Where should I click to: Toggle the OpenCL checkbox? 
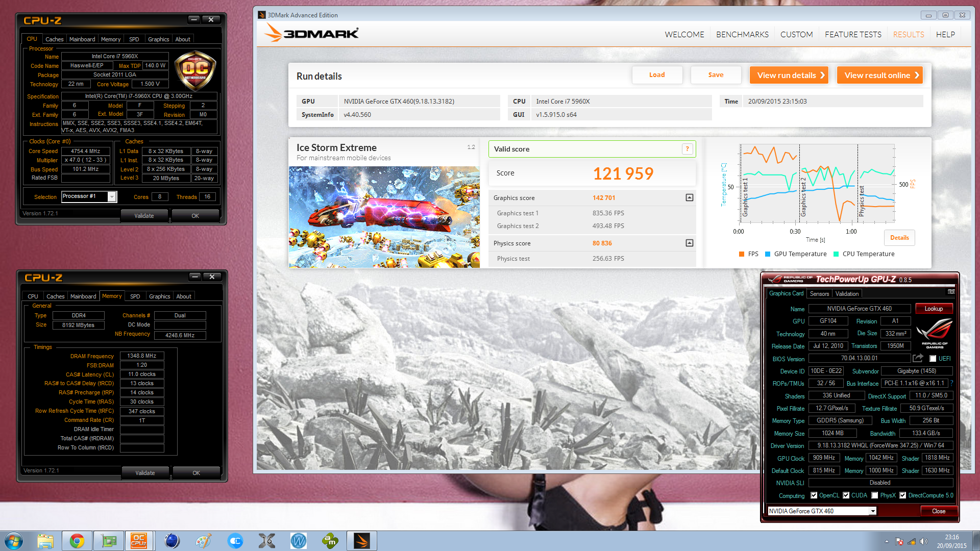coord(814,495)
